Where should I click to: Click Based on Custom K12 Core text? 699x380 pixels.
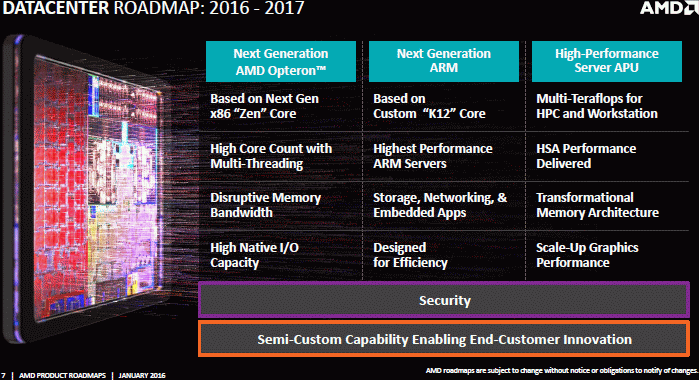(x=429, y=106)
